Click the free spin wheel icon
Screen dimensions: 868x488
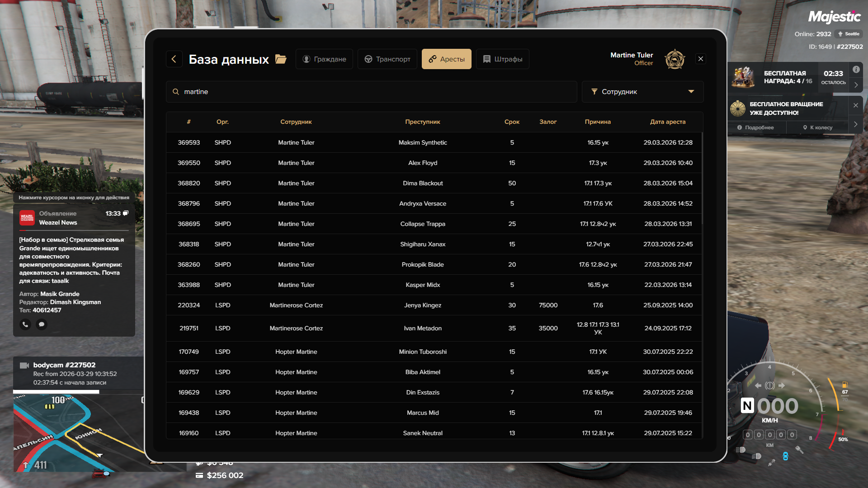(x=738, y=108)
